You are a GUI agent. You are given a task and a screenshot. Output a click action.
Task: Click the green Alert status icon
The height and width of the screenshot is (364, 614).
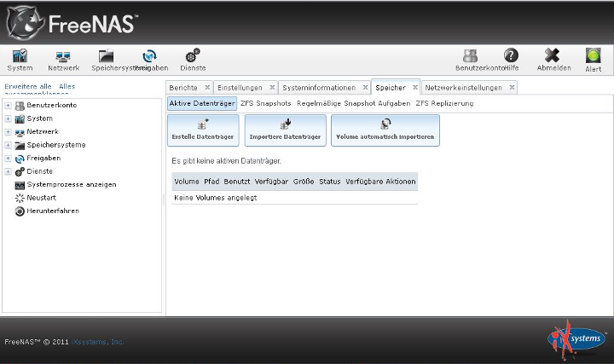point(594,56)
